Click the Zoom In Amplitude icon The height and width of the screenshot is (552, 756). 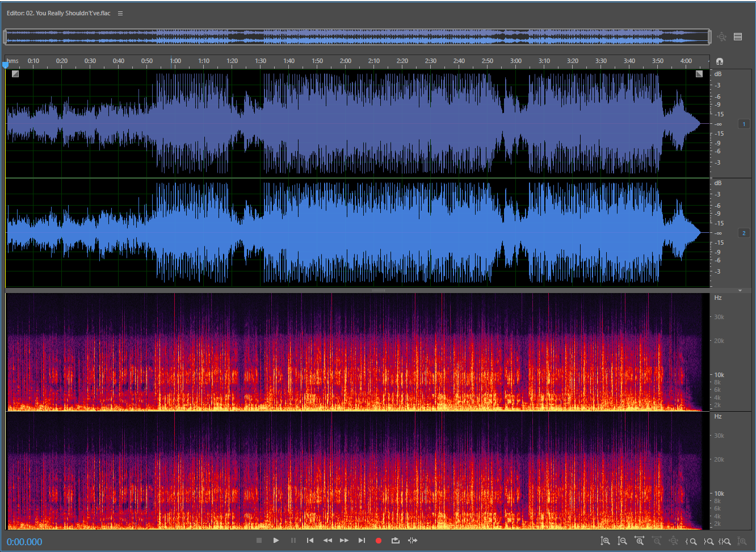605,541
